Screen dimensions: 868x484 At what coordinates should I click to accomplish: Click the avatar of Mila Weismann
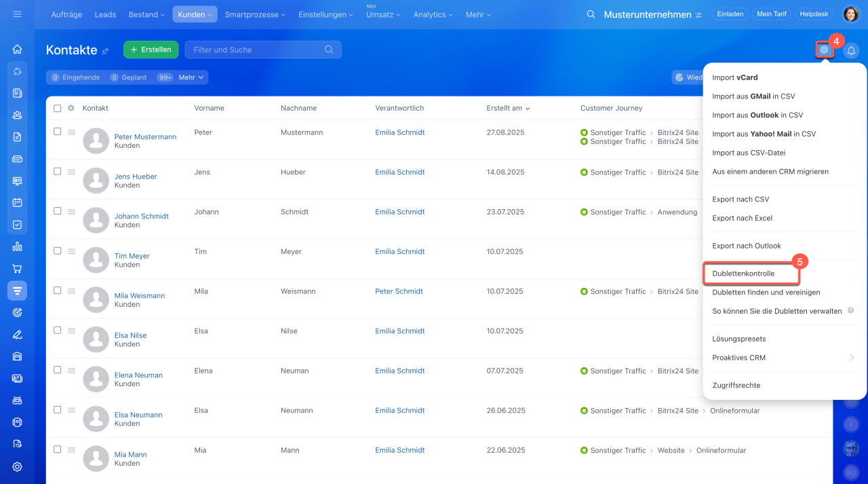coord(96,300)
